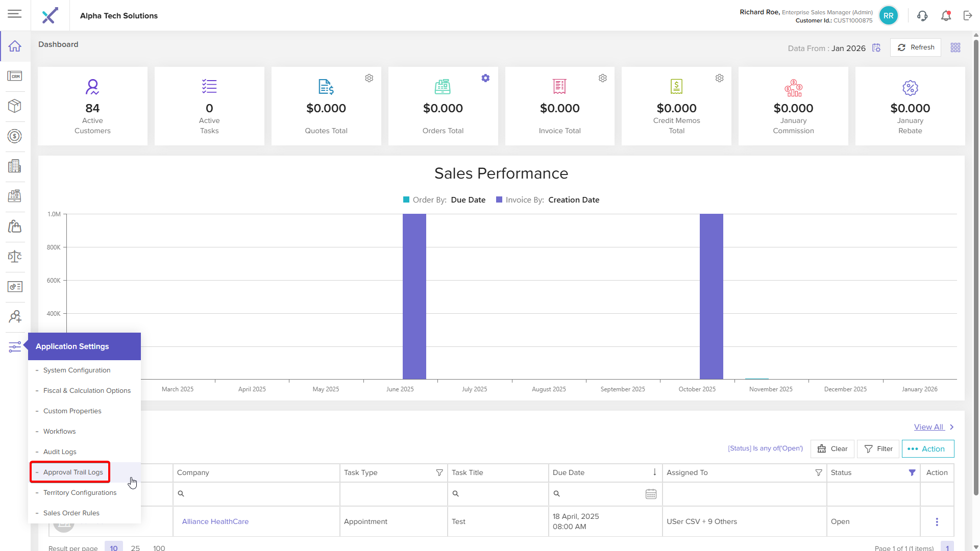Open Audit Logs from Application Settings
The image size is (980, 551).
tap(60, 452)
